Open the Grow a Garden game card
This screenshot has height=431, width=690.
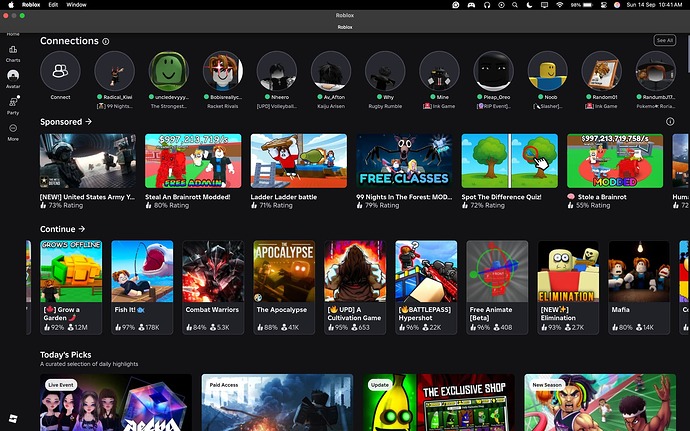[71, 287]
